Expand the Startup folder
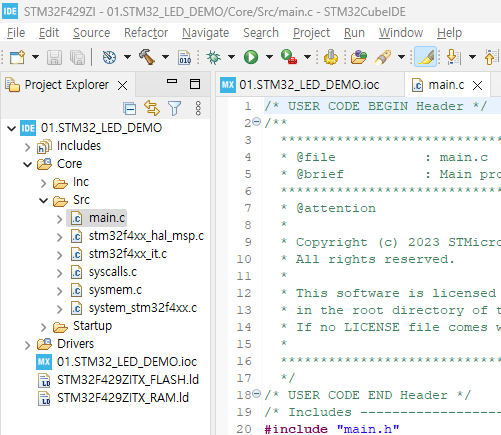 click(x=44, y=327)
